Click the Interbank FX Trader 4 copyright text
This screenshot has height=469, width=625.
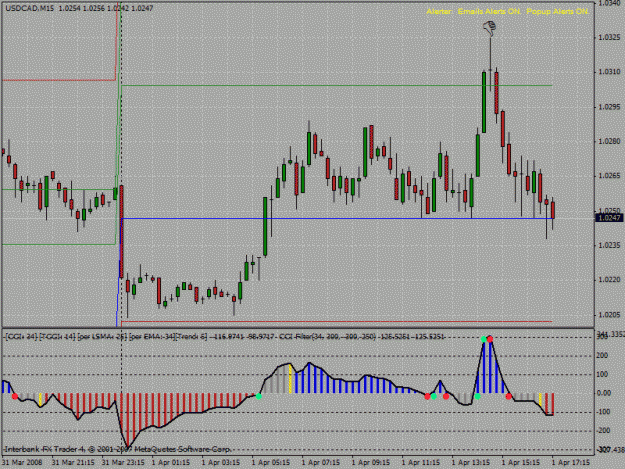(117, 449)
